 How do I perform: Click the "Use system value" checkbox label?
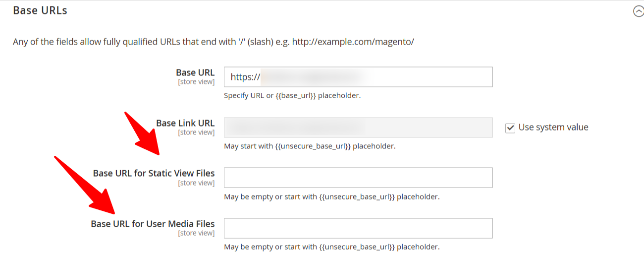(x=553, y=128)
